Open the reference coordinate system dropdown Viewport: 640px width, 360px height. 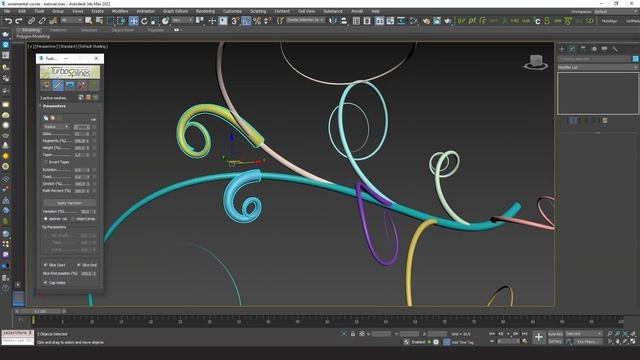[x=182, y=20]
